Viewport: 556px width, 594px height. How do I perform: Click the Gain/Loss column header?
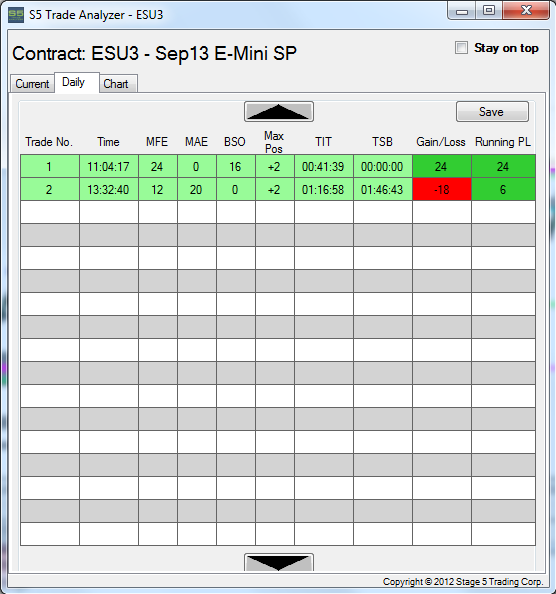pos(441,142)
